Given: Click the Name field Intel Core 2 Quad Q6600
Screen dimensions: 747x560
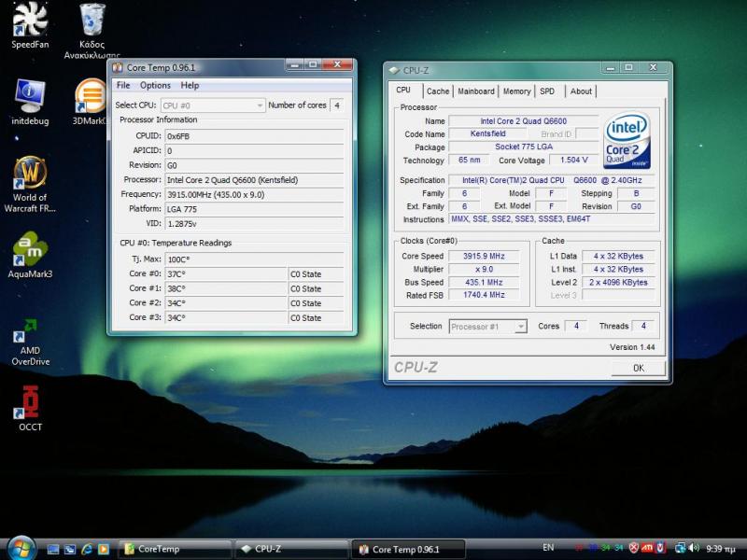Looking at the screenshot, I should coord(523,121).
